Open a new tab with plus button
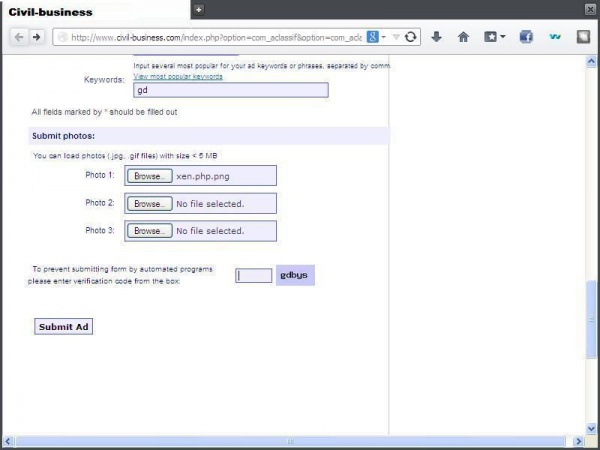 [199, 10]
